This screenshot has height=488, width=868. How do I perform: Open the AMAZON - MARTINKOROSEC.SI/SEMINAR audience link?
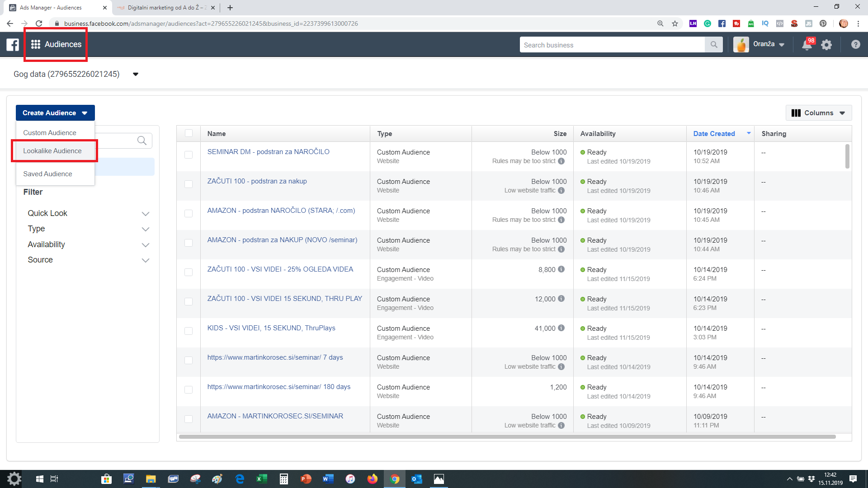(275, 416)
